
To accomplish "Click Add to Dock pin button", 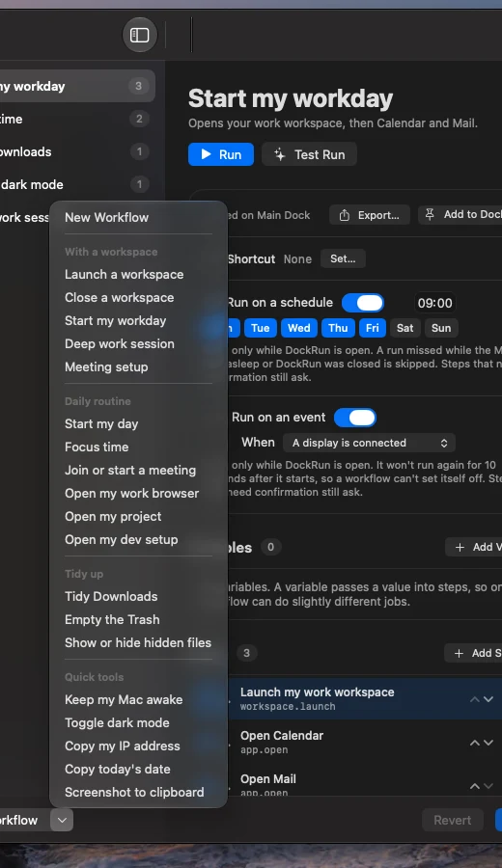I will pyautogui.click(x=461, y=215).
